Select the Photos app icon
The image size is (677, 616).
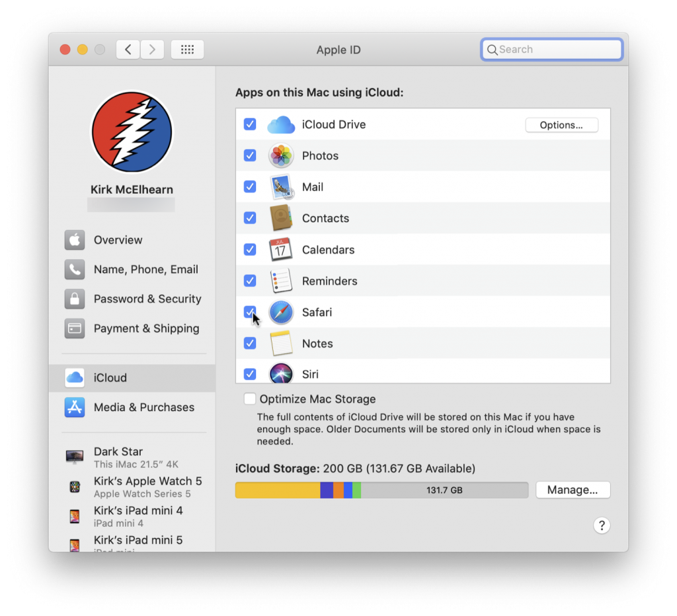pos(281,155)
